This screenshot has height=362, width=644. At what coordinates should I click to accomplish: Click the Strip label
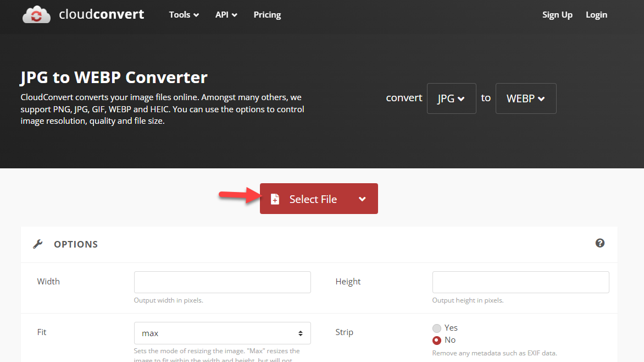pyautogui.click(x=344, y=332)
